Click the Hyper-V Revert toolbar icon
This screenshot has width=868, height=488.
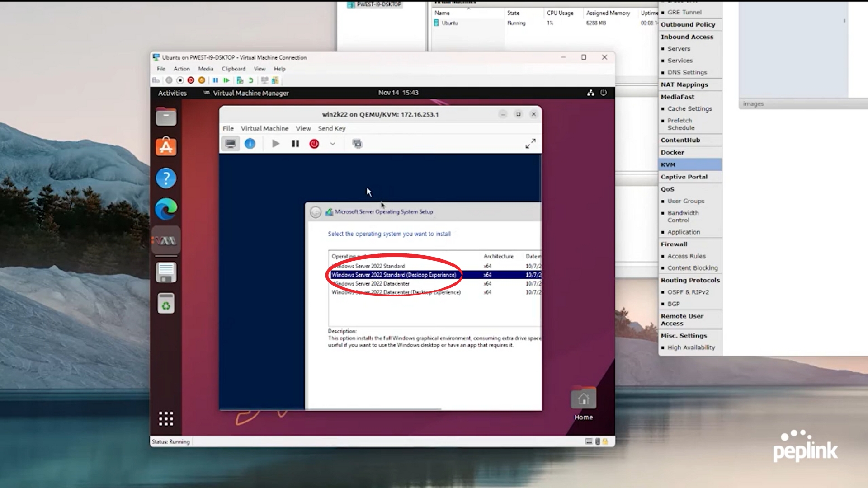click(251, 80)
